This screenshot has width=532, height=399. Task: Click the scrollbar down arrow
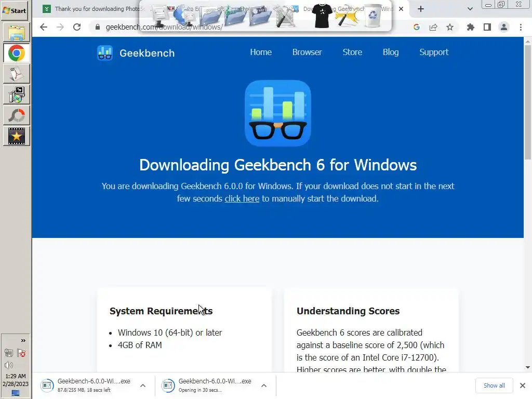pos(528,367)
